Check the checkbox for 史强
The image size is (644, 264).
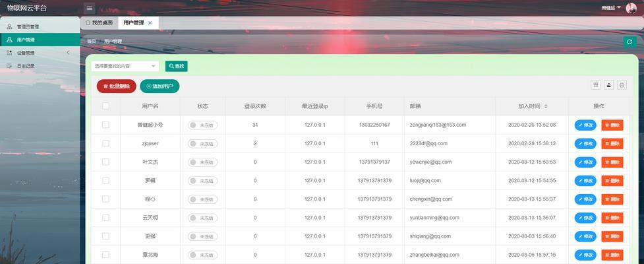(x=105, y=236)
